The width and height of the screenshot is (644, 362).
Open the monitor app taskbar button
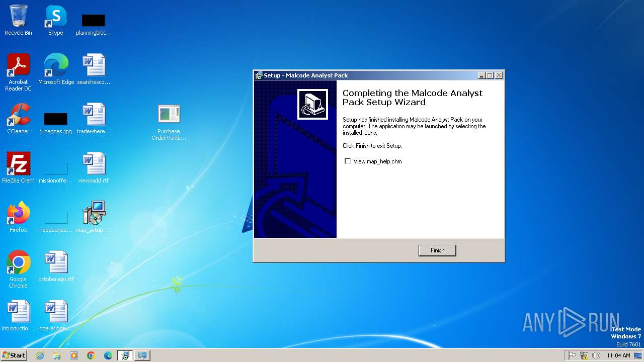142,355
